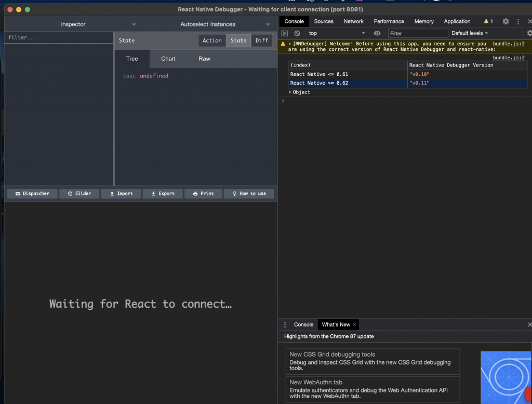Open the DevTools three-dot menu
This screenshot has width=532, height=404.
(518, 21)
